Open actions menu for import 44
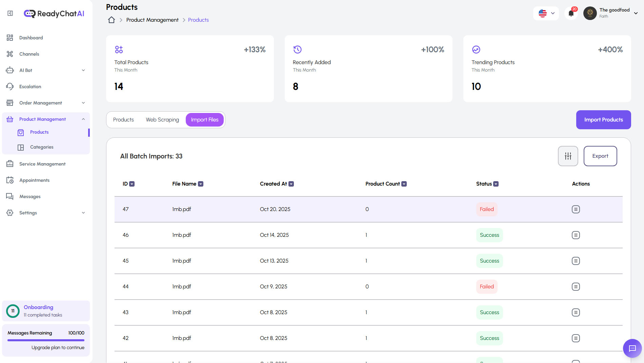644x363 pixels. tap(576, 287)
